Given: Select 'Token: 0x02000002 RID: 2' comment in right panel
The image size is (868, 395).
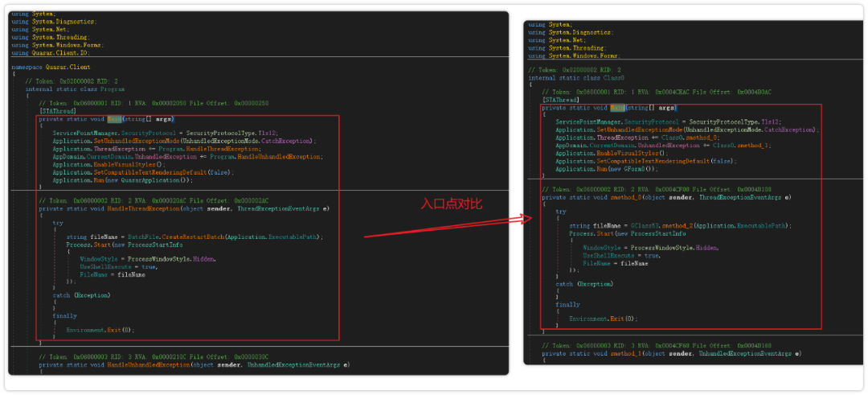Looking at the screenshot, I should tap(575, 70).
